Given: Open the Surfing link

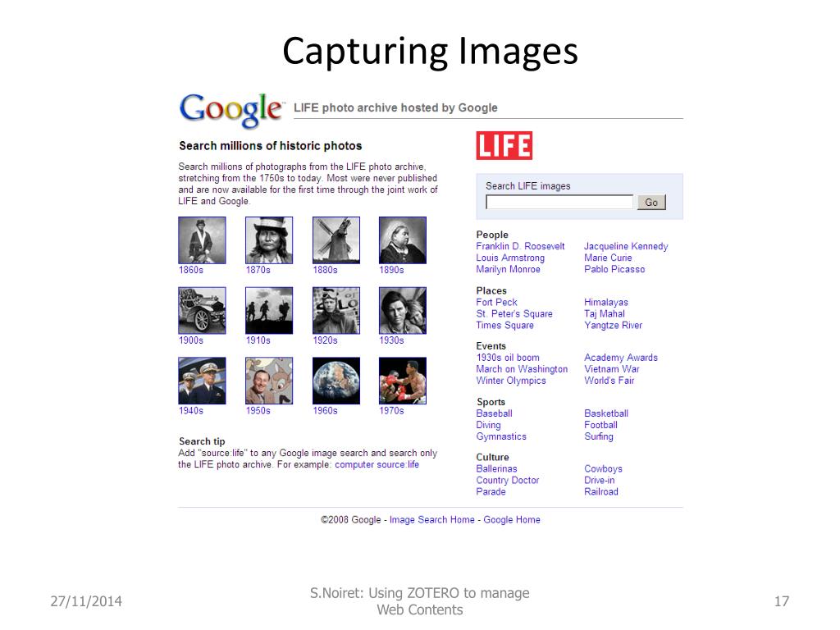Looking at the screenshot, I should point(598,436).
